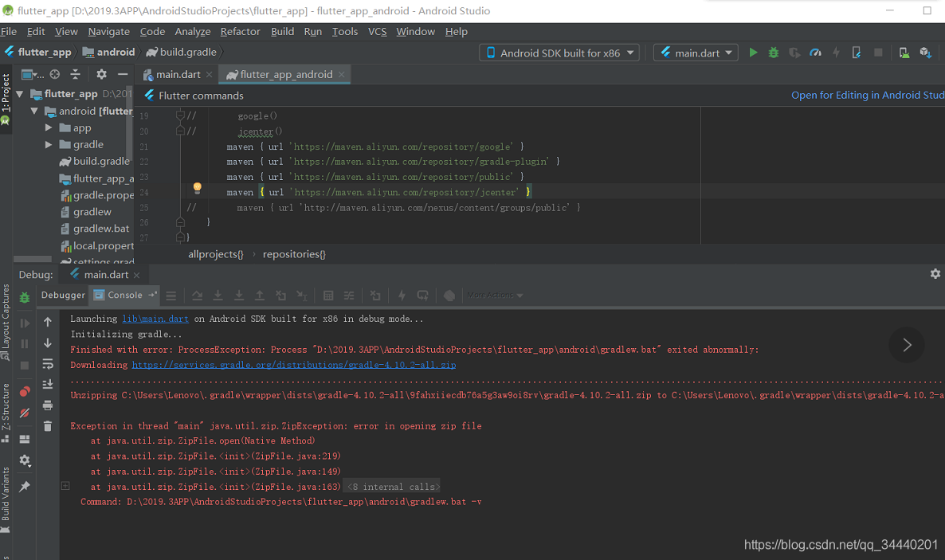945x560 pixels.
Task: Run main.dart with the green play button
Action: (x=753, y=53)
